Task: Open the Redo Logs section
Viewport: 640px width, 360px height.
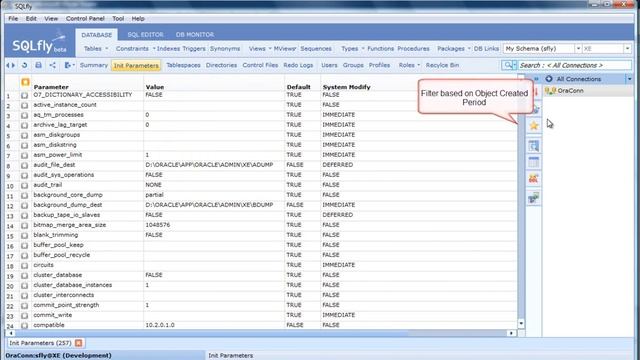Action: click(298, 65)
